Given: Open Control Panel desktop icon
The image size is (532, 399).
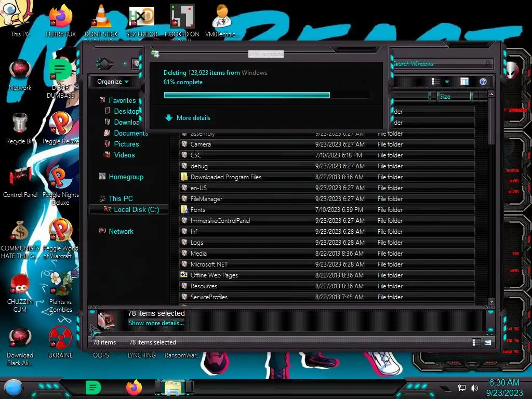Looking at the screenshot, I should coord(20,182).
